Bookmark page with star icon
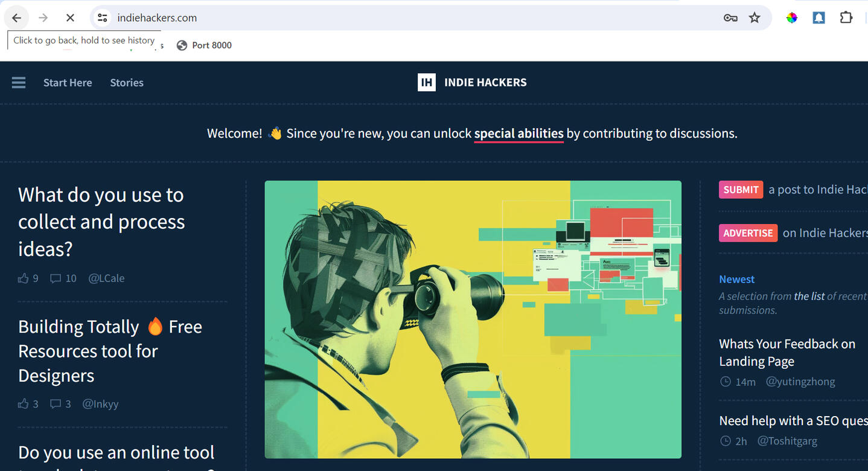This screenshot has height=471, width=868. pyautogui.click(x=755, y=18)
